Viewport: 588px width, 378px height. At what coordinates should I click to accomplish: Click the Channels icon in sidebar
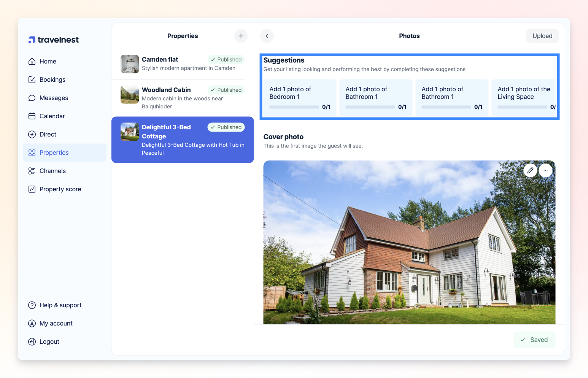click(x=32, y=171)
